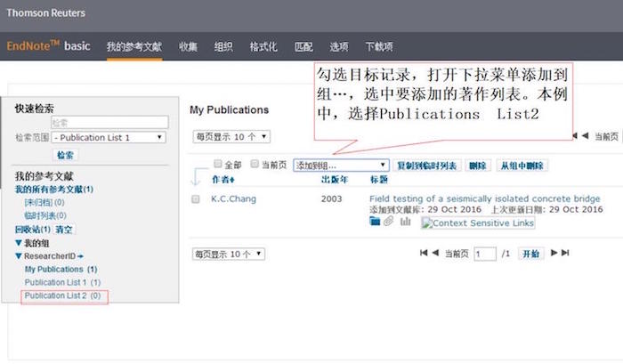
Task: Check the 当前页 (current page) checkbox
Action: (x=255, y=164)
